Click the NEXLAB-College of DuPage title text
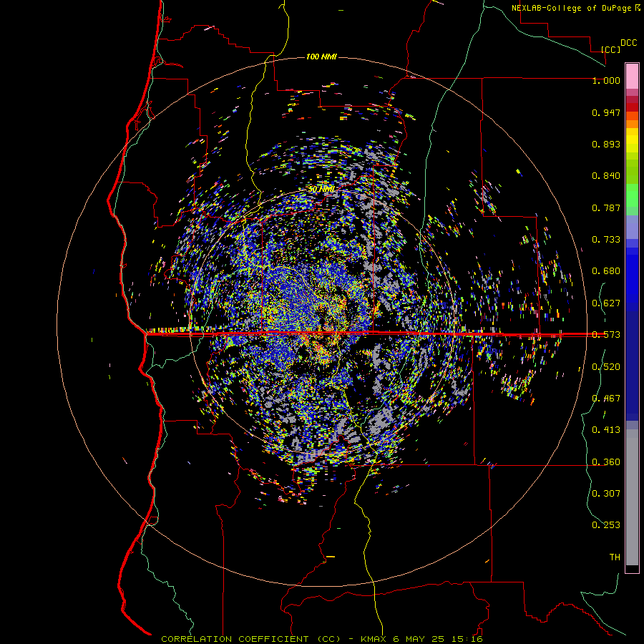This screenshot has height=644, width=644. click(576, 8)
